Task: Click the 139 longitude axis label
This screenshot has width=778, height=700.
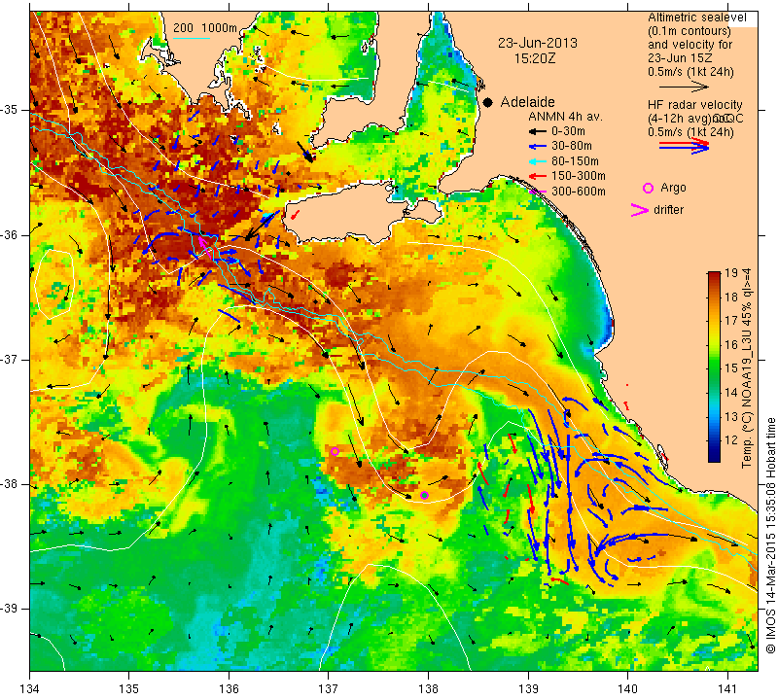Action: pos(528,689)
